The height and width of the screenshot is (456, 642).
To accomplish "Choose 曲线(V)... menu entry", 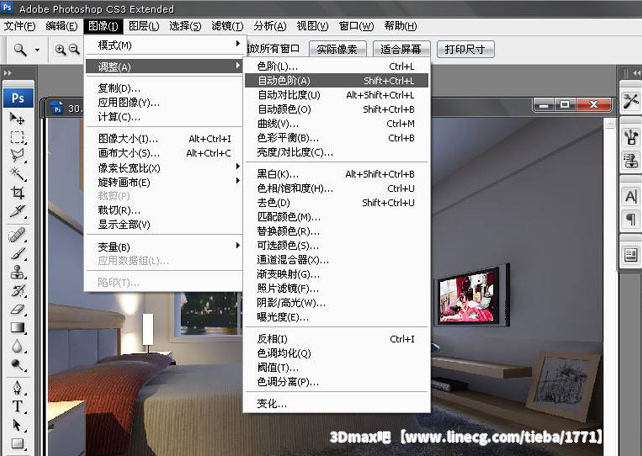I will pos(337,124).
